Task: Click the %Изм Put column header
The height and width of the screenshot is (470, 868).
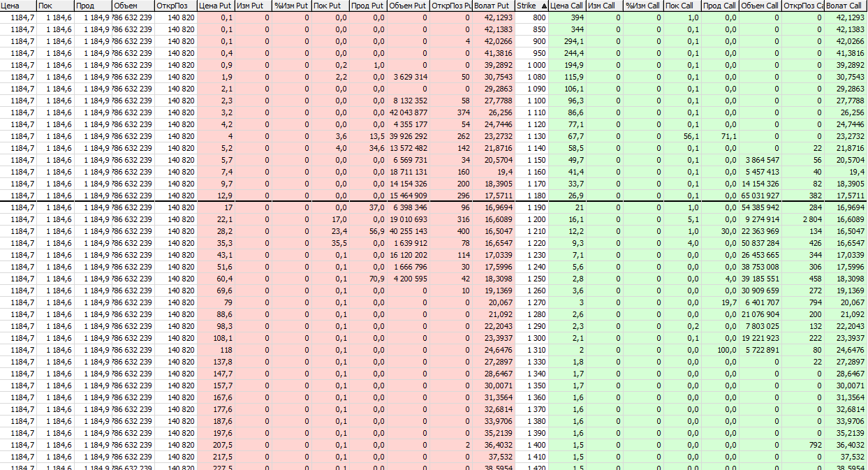Action: (292, 6)
